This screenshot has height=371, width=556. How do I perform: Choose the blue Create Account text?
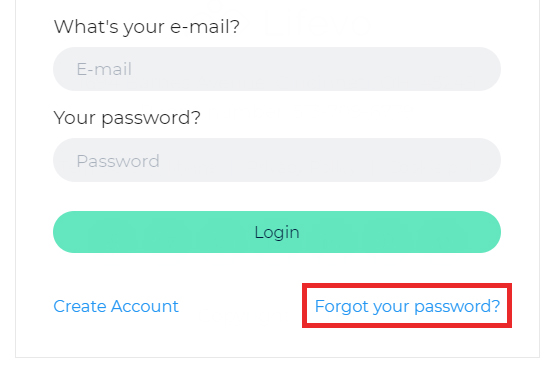point(116,306)
